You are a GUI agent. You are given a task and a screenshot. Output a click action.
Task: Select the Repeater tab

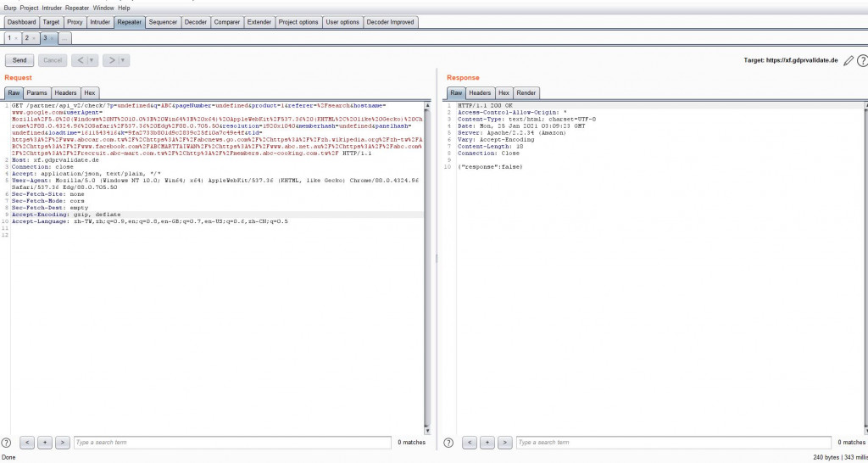[x=130, y=22]
